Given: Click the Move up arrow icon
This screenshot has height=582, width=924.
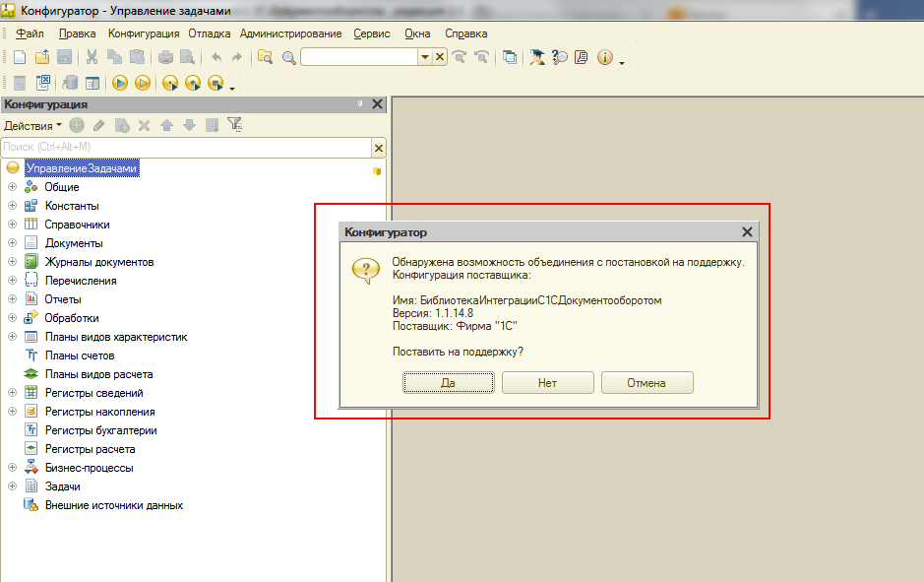Looking at the screenshot, I should point(166,125).
